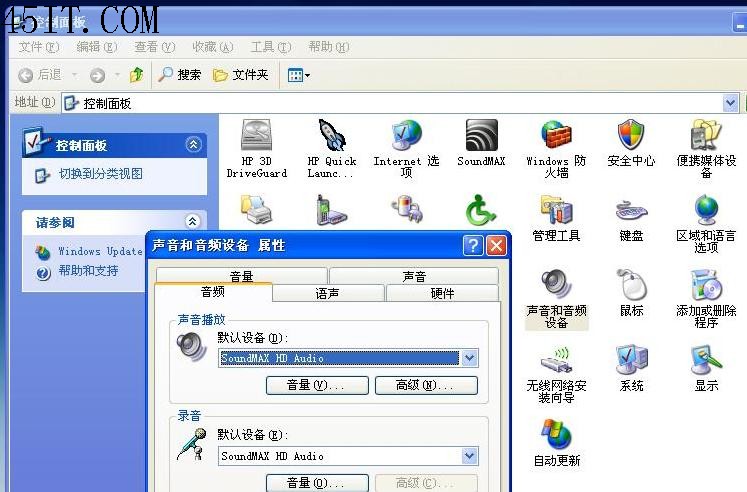Open the wheelchair accessibility options icon
747x492 pixels.
(x=480, y=210)
